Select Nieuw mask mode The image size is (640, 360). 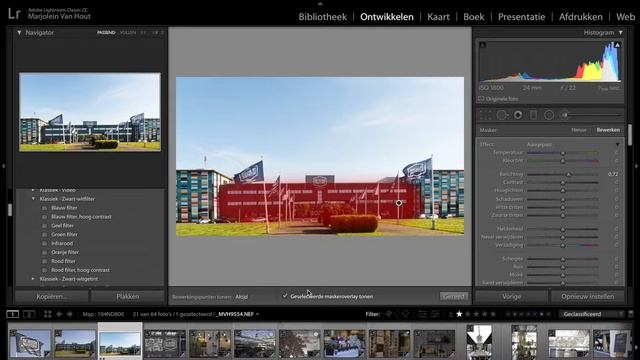click(579, 130)
